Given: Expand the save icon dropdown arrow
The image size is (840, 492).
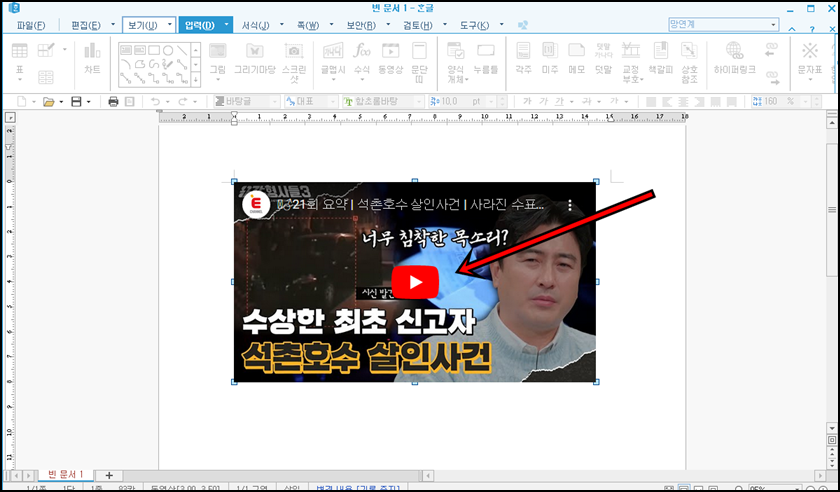Looking at the screenshot, I should (x=89, y=102).
